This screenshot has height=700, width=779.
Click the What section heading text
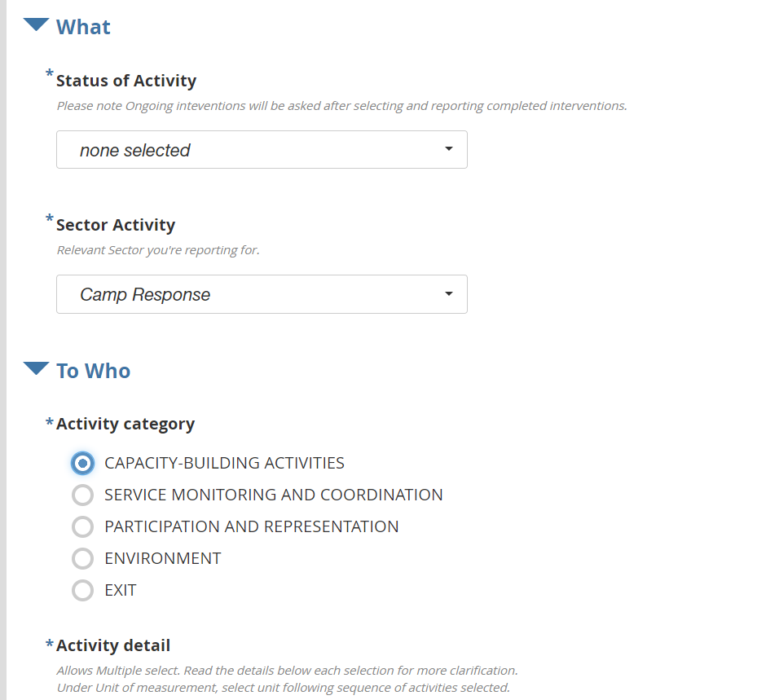point(83,27)
